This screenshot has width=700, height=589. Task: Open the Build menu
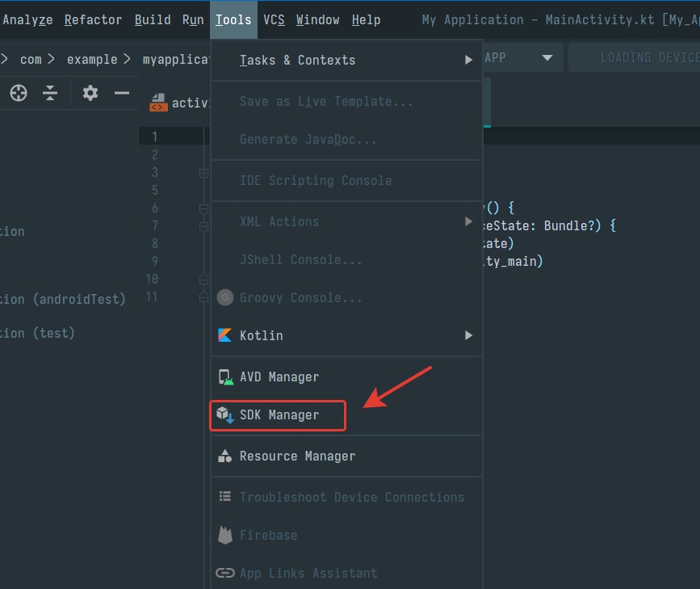tap(153, 20)
